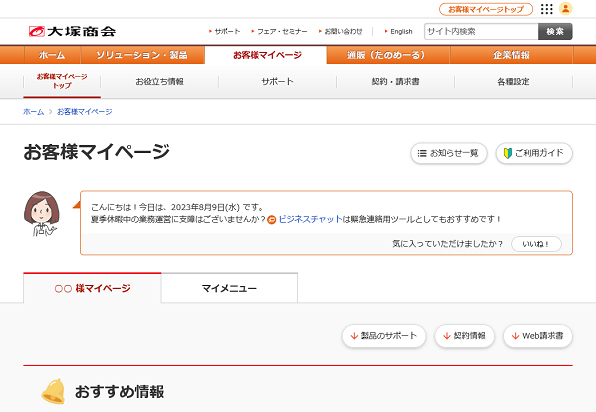Click the orange chat icon before ビジネスチャット
Image resolution: width=596 pixels, height=412 pixels.
pyautogui.click(x=271, y=220)
